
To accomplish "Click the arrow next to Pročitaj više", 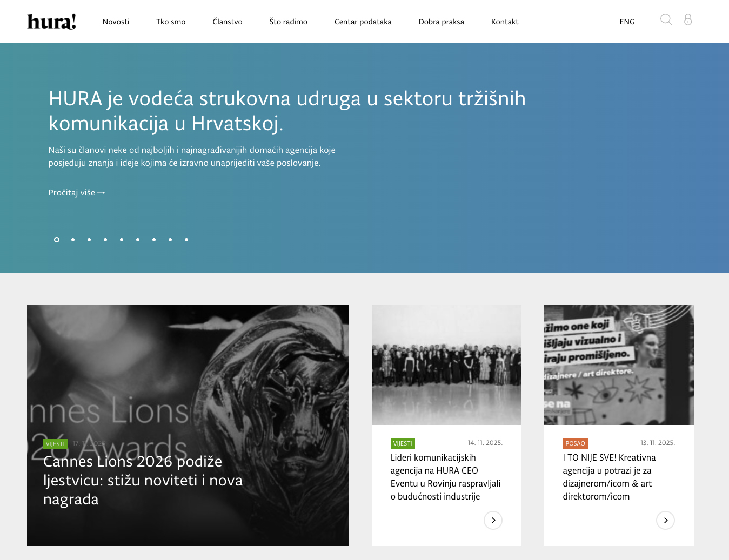I will [102, 192].
